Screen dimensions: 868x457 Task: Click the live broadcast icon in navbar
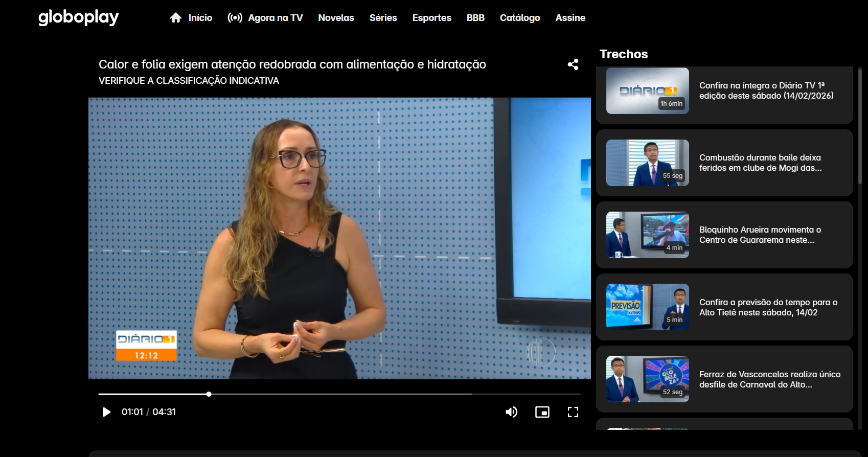coord(235,18)
